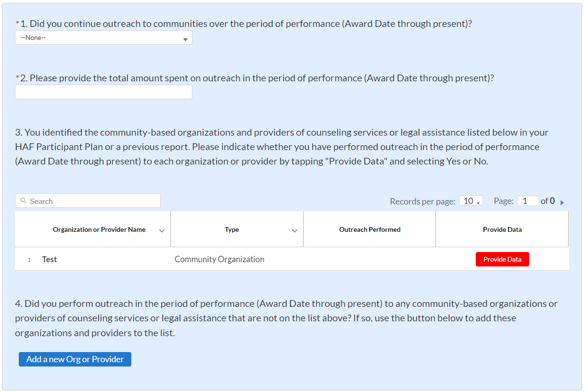Click the Community Organization type cell
The width and height of the screenshot is (585, 392).
click(219, 259)
